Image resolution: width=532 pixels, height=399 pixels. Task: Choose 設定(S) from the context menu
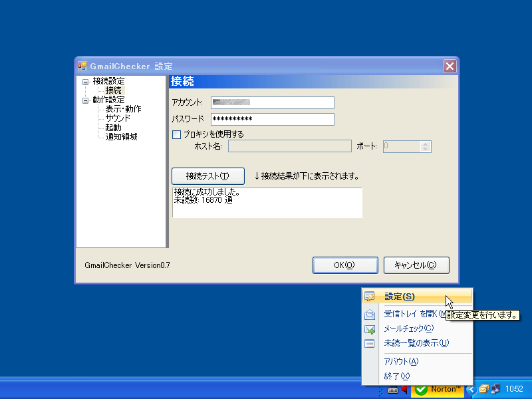tap(418, 297)
